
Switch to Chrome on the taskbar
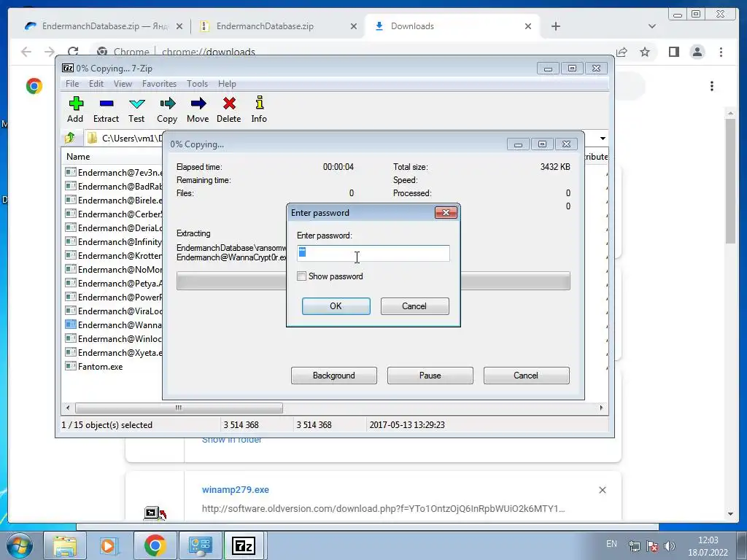(x=155, y=545)
